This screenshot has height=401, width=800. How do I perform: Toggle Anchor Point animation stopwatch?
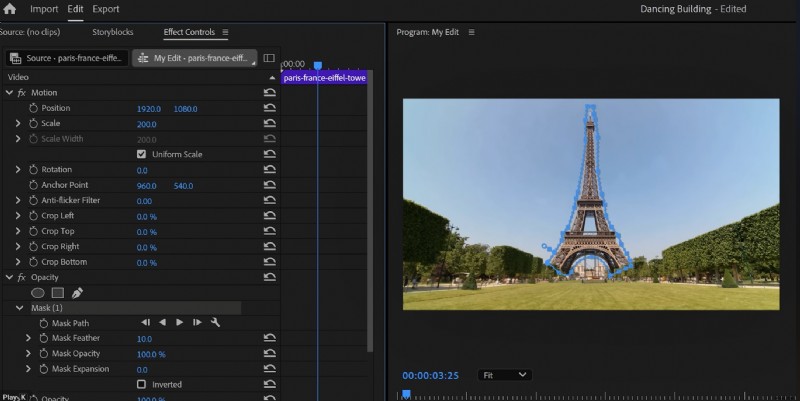tap(33, 185)
